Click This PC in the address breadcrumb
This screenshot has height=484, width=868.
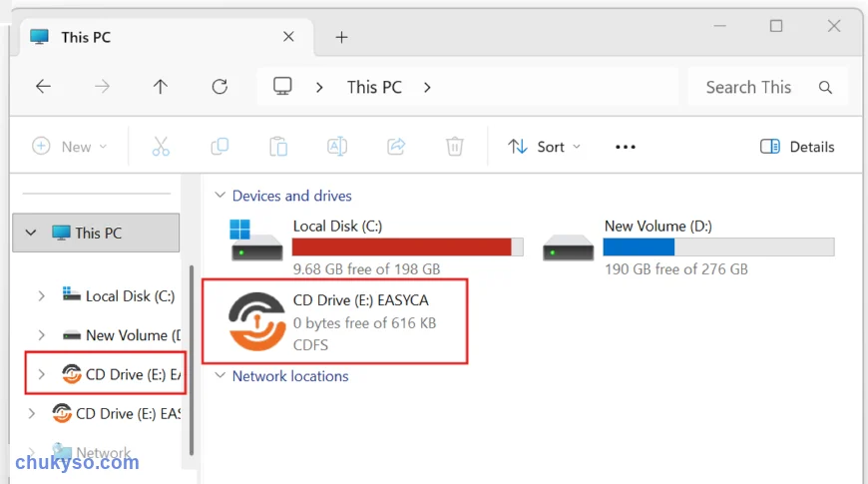(x=374, y=88)
